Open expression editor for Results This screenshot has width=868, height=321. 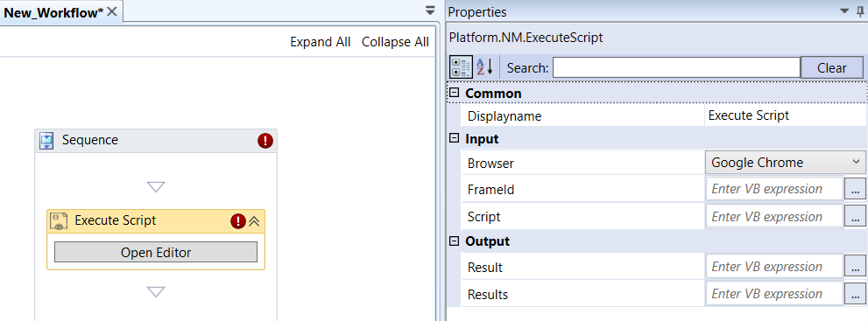(855, 294)
